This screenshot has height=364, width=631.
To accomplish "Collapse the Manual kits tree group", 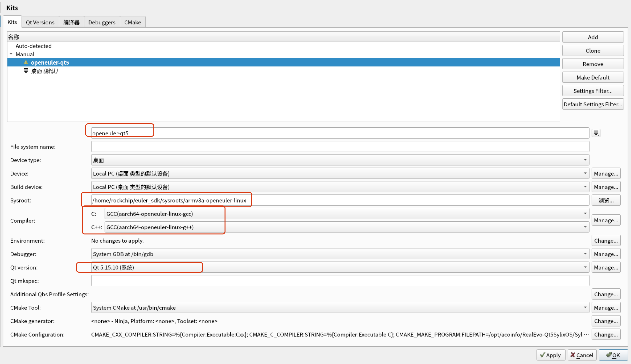I will point(11,54).
